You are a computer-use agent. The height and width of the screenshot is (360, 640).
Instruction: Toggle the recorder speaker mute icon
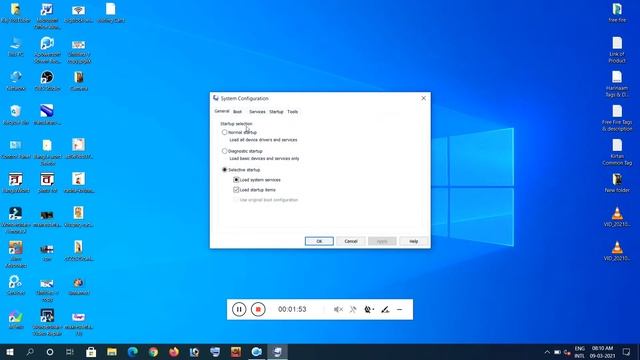tap(338, 310)
